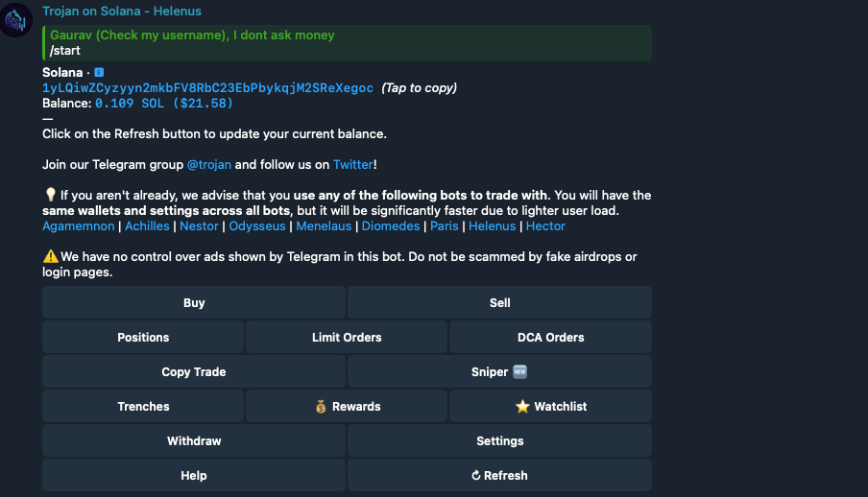Click the quoted /start reply message

pyautogui.click(x=346, y=43)
